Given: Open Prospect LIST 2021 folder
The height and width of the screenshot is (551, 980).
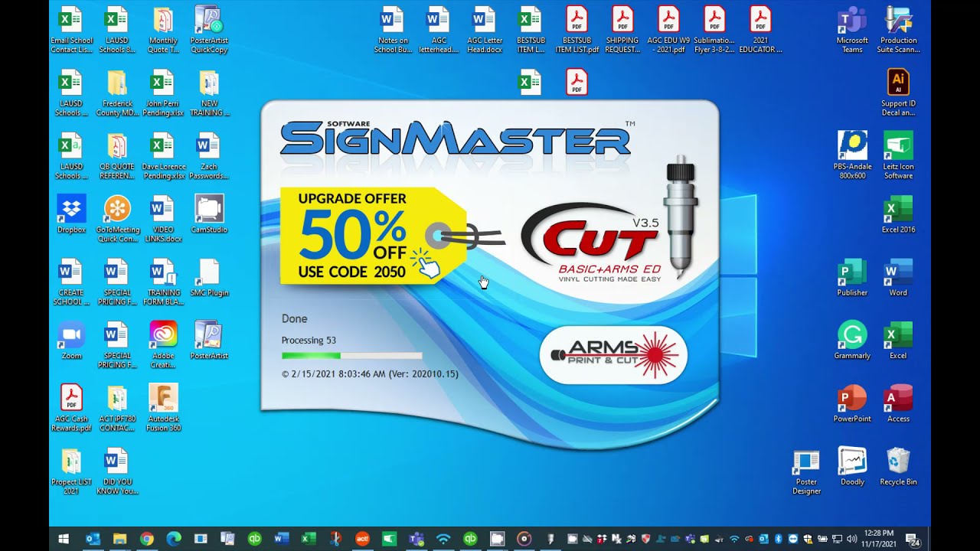Looking at the screenshot, I should [71, 472].
